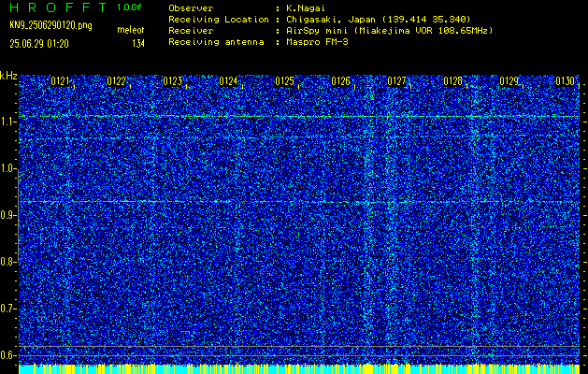588x374 pixels.
Task: Click time marker 0124
Action: pyautogui.click(x=228, y=81)
